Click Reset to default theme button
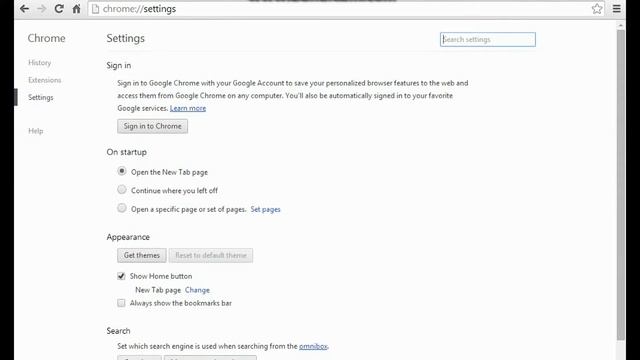 coord(211,256)
